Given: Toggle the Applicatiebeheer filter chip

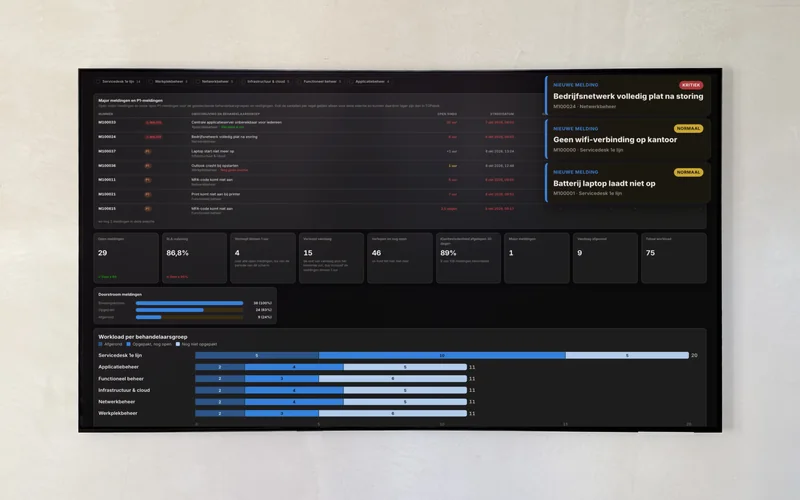Looking at the screenshot, I should point(371,82).
